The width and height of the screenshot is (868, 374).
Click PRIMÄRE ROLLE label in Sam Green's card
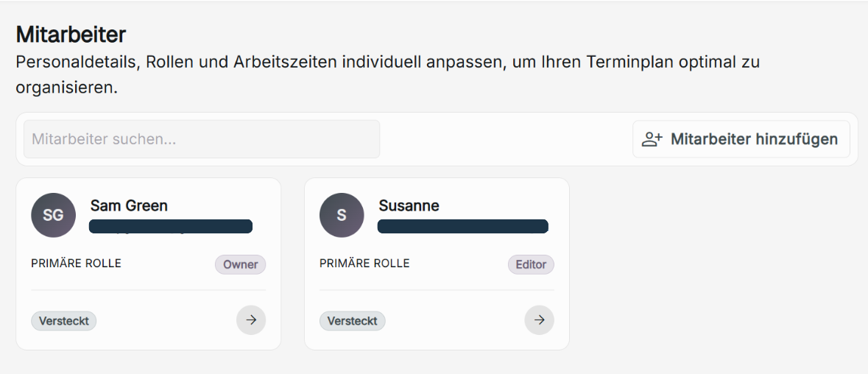click(x=76, y=264)
